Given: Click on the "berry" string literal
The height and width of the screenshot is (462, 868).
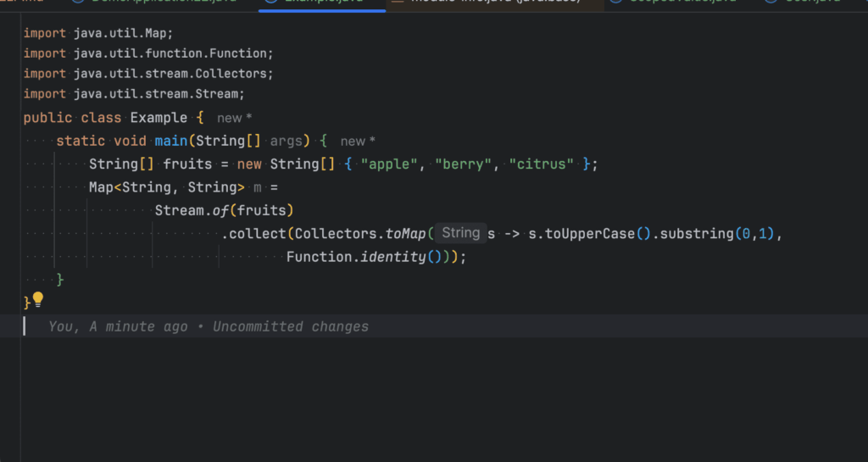Looking at the screenshot, I should [x=464, y=164].
